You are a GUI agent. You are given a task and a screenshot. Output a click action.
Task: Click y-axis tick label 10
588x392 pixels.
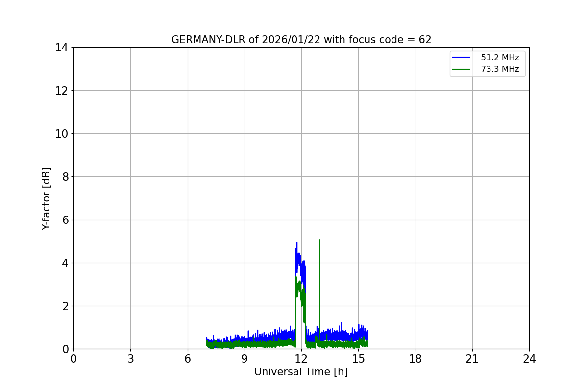click(x=62, y=133)
